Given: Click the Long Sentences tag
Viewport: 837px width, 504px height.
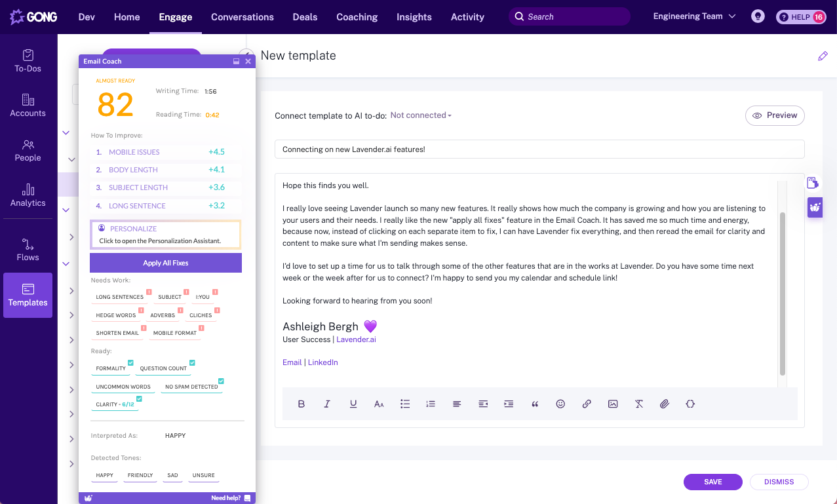Looking at the screenshot, I should (x=120, y=297).
